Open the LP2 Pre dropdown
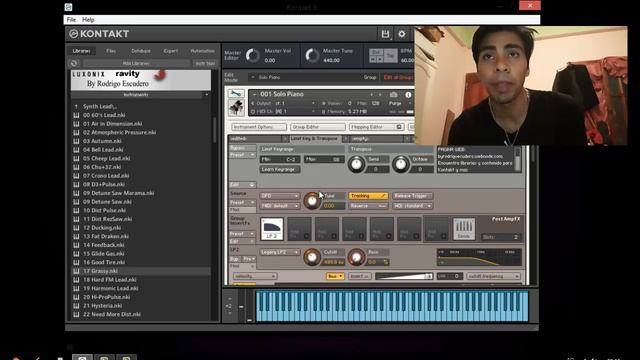The height and width of the screenshot is (360, 640). 249,259
